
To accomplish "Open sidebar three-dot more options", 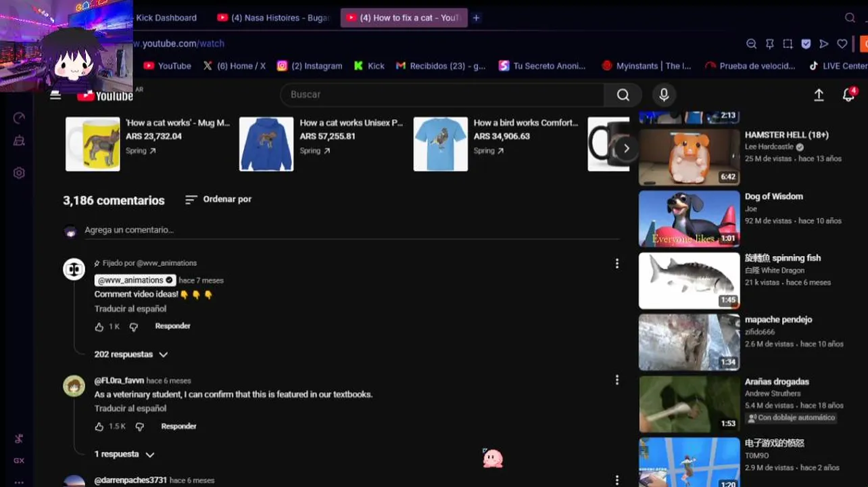I will coord(19,482).
